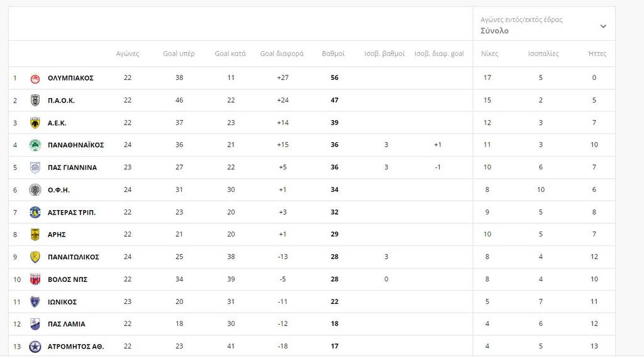Click the Ο.Φ.Η. team crest icon

[x=35, y=189]
